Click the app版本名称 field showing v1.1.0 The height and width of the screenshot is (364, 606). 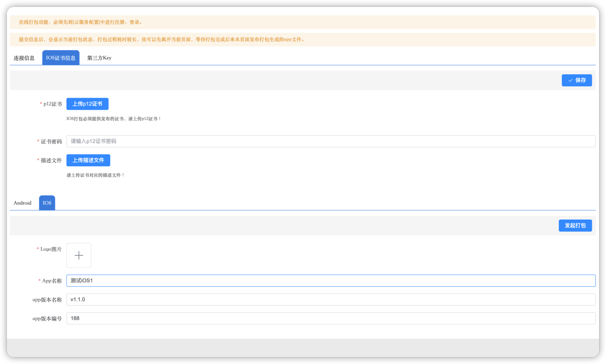click(330, 299)
